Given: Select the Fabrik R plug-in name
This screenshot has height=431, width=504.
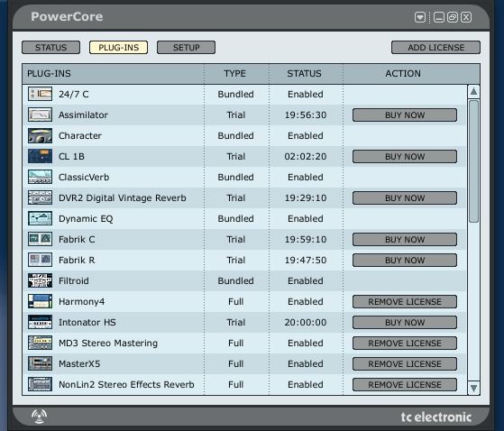Looking at the screenshot, I should point(77,260).
